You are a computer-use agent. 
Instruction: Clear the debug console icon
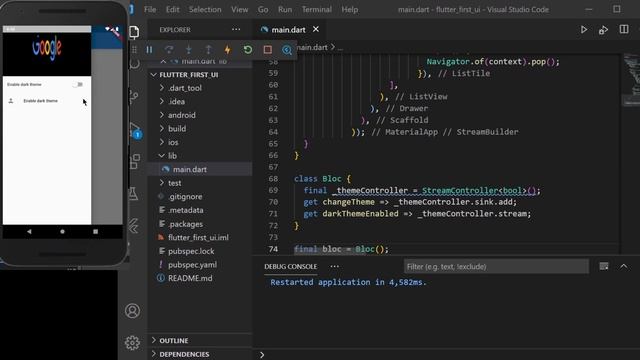pos(604,267)
